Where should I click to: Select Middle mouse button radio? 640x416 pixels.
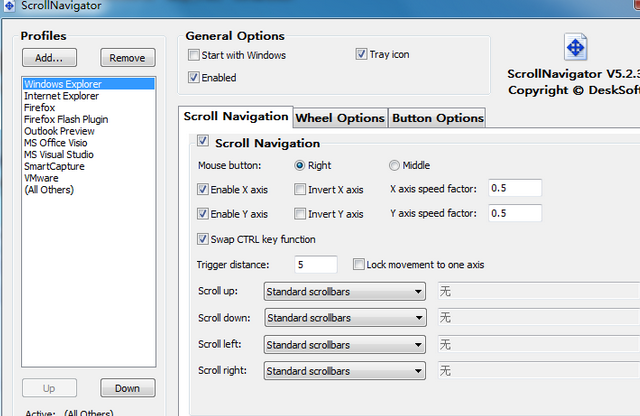click(394, 165)
